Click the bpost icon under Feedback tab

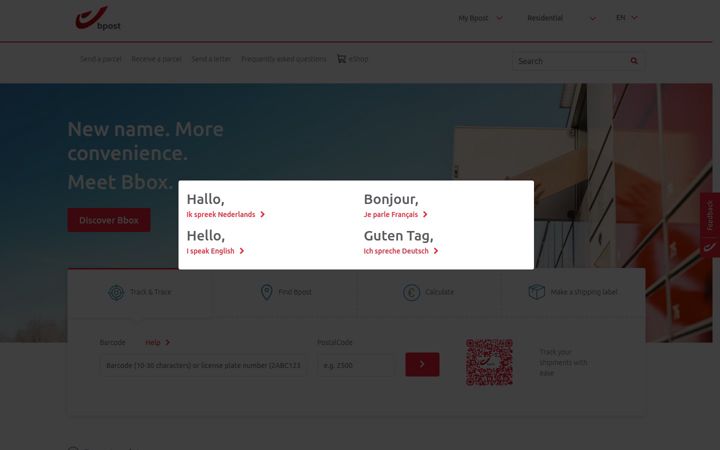[710, 247]
